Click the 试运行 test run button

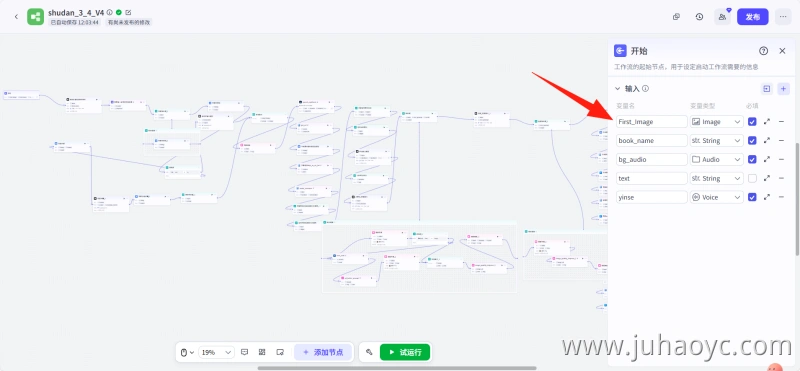coord(405,352)
